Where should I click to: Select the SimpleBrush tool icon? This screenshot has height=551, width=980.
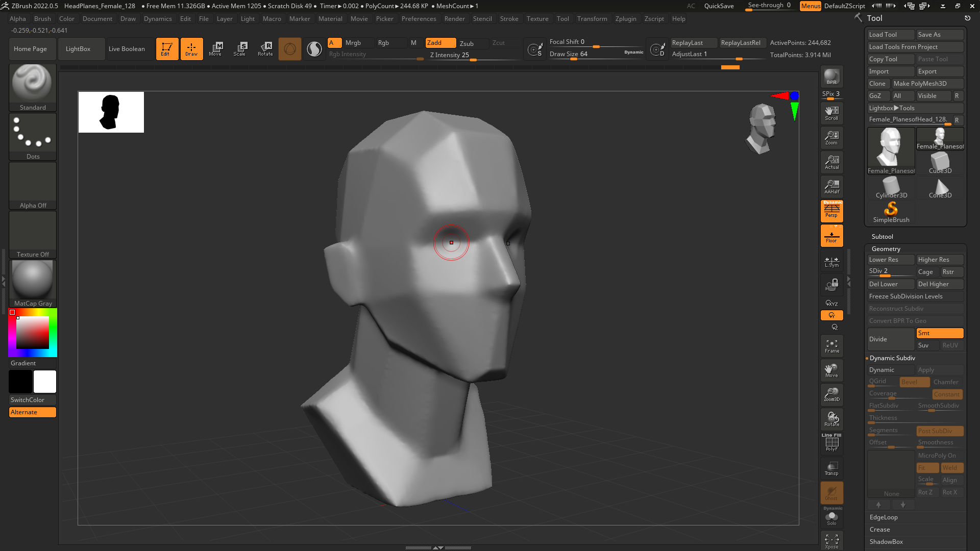click(x=891, y=213)
